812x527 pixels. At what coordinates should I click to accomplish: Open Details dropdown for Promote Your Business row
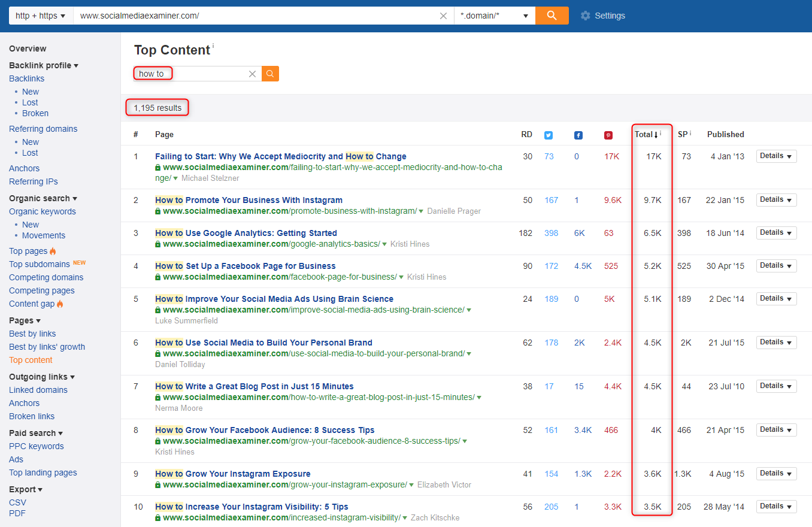776,200
